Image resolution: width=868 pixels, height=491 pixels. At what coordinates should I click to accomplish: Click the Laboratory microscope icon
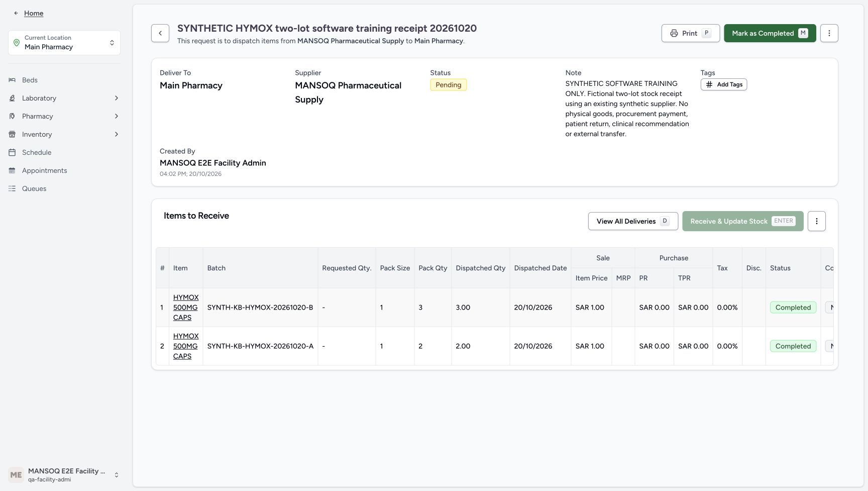click(x=12, y=98)
